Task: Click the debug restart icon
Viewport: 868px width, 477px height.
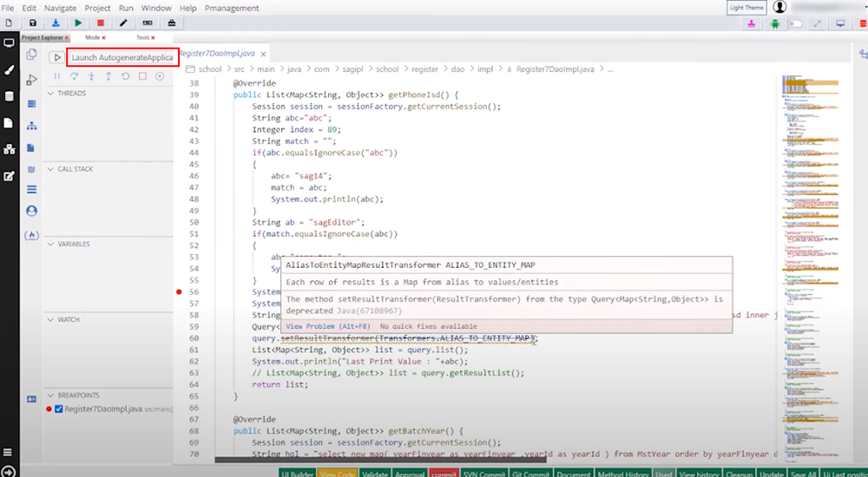Action: tap(126, 76)
